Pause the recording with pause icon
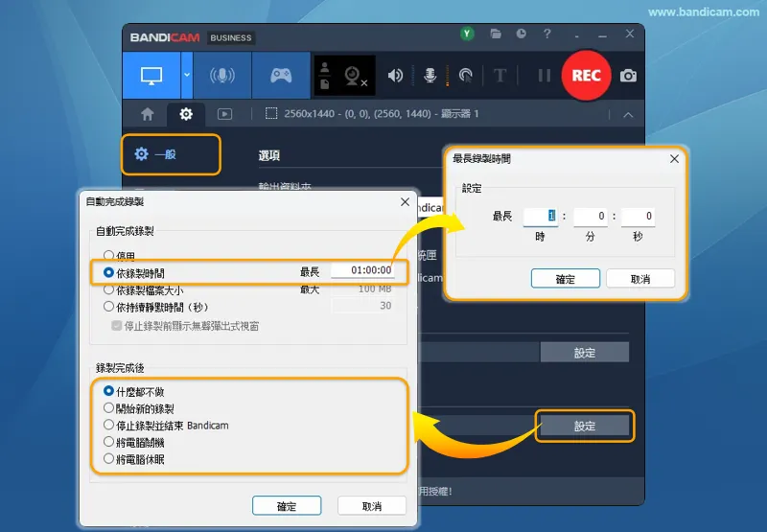The height and width of the screenshot is (532, 767). [x=544, y=76]
